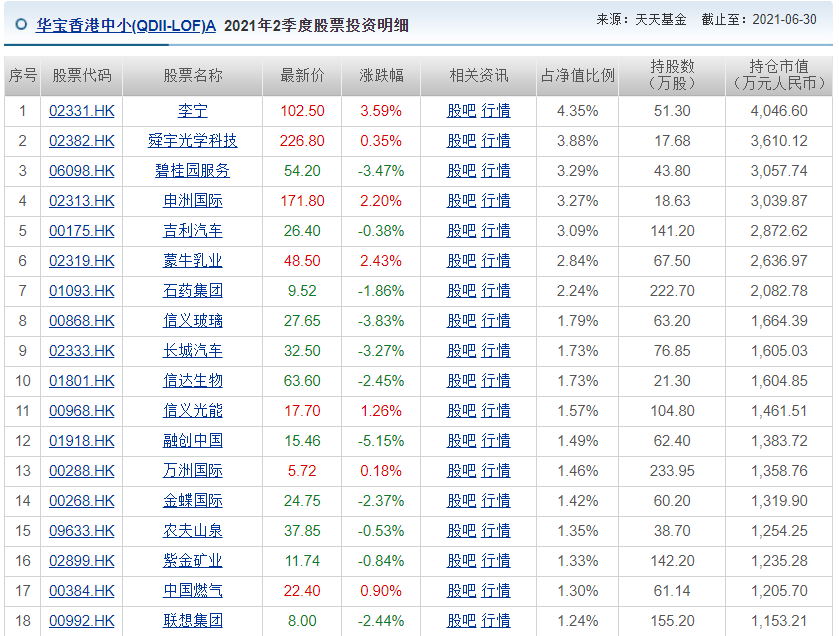The image size is (839, 636).
Task: Open 行情 link in the 碧桂园服务 row
Action: click(x=495, y=171)
